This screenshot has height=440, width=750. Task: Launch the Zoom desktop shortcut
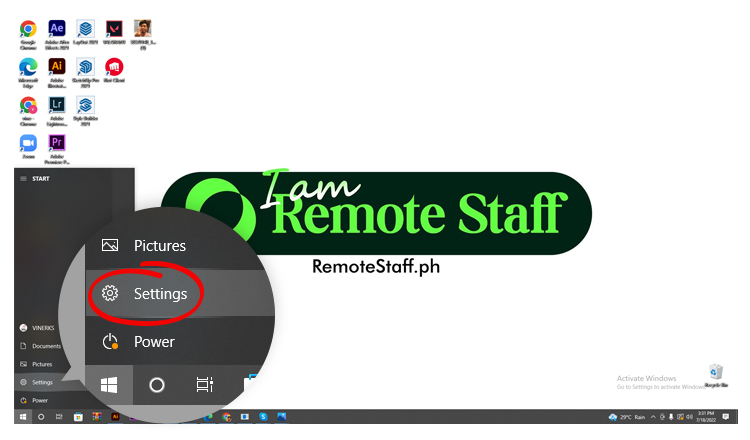28,146
